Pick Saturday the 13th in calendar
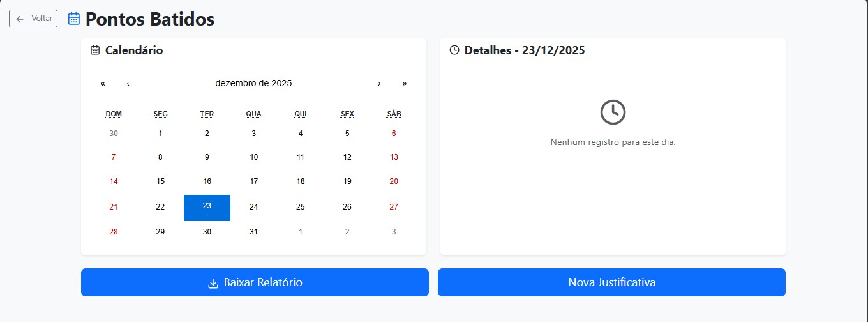 (x=394, y=157)
